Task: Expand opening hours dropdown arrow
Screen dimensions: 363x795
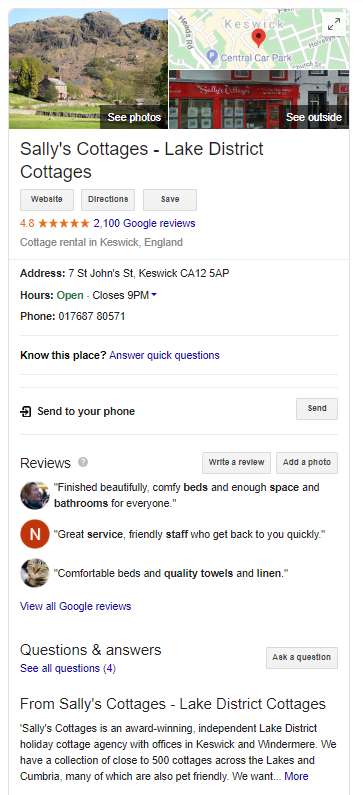Action: (154, 295)
